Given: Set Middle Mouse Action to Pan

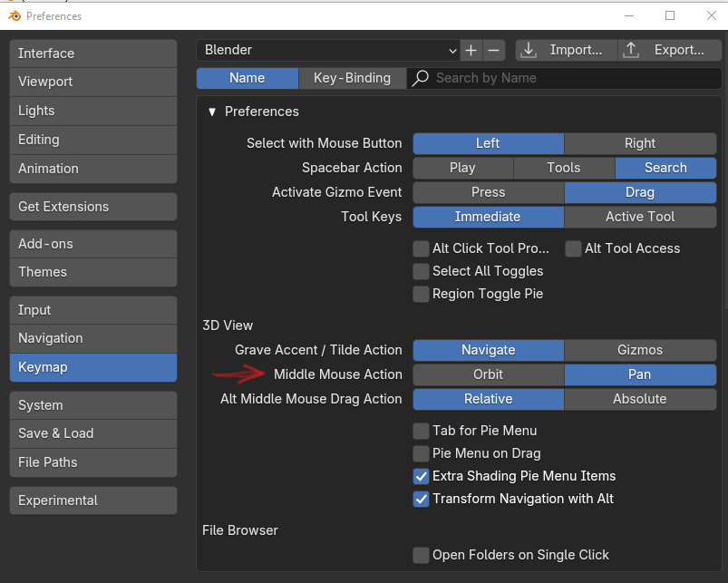Looking at the screenshot, I should [640, 374].
